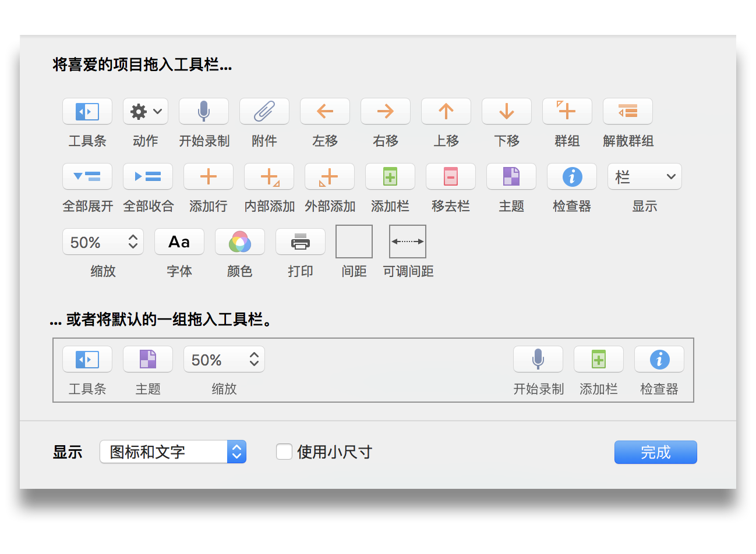The image size is (756, 554).
Task: Click the 外部添加 icon
Action: 330,176
